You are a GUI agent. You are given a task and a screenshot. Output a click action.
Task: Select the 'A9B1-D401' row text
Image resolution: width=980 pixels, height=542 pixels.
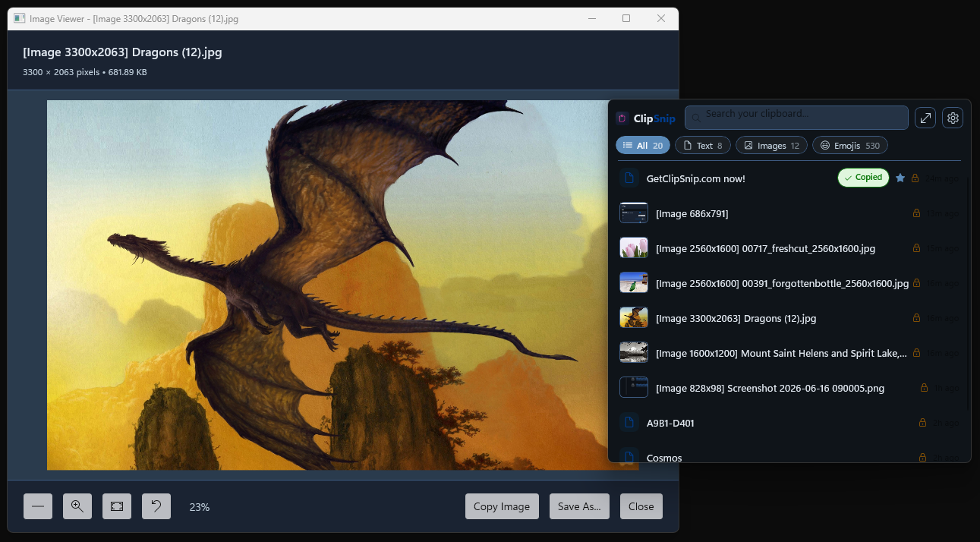(670, 423)
